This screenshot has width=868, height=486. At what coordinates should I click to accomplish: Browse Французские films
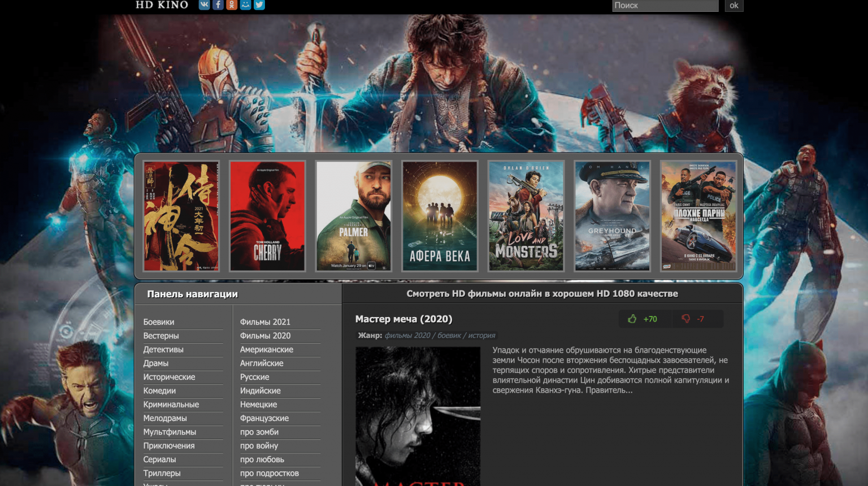click(264, 418)
